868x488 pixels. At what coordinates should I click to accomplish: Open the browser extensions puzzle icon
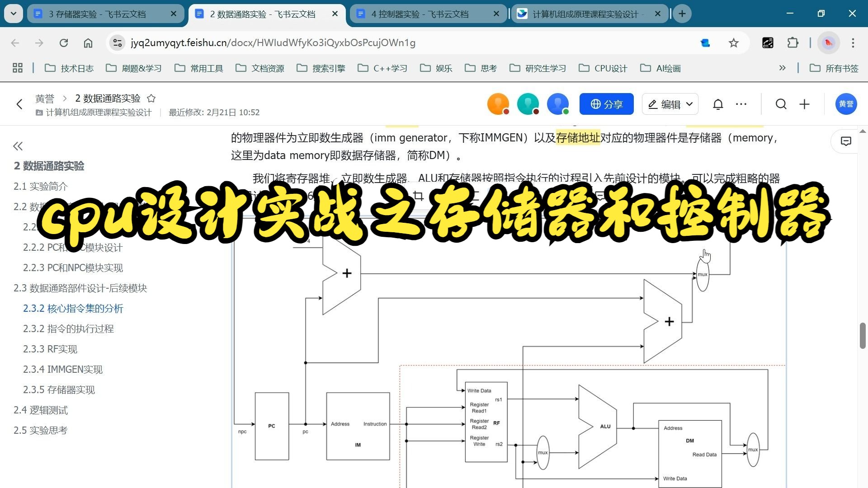[793, 42]
